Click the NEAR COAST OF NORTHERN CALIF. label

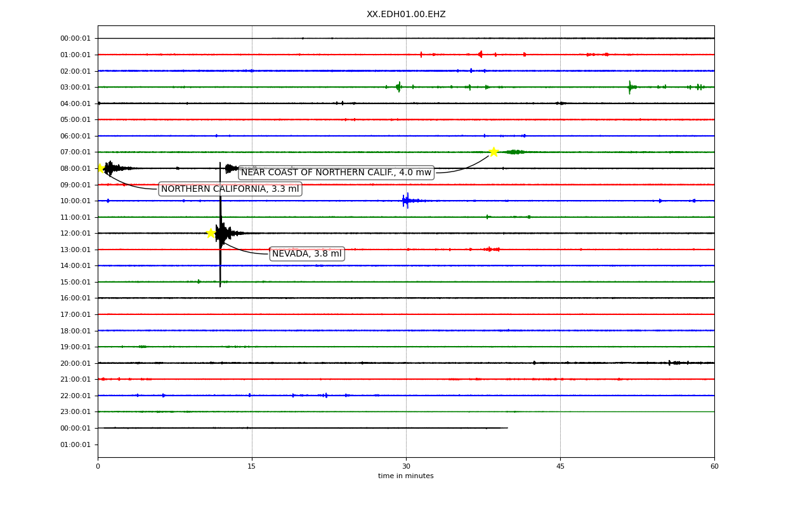(336, 173)
